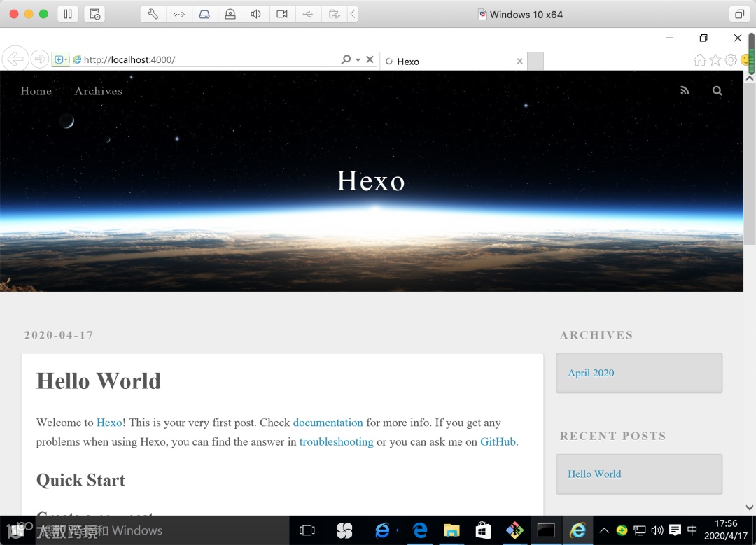Click the Hexo site title
The image size is (756, 545).
coord(370,181)
